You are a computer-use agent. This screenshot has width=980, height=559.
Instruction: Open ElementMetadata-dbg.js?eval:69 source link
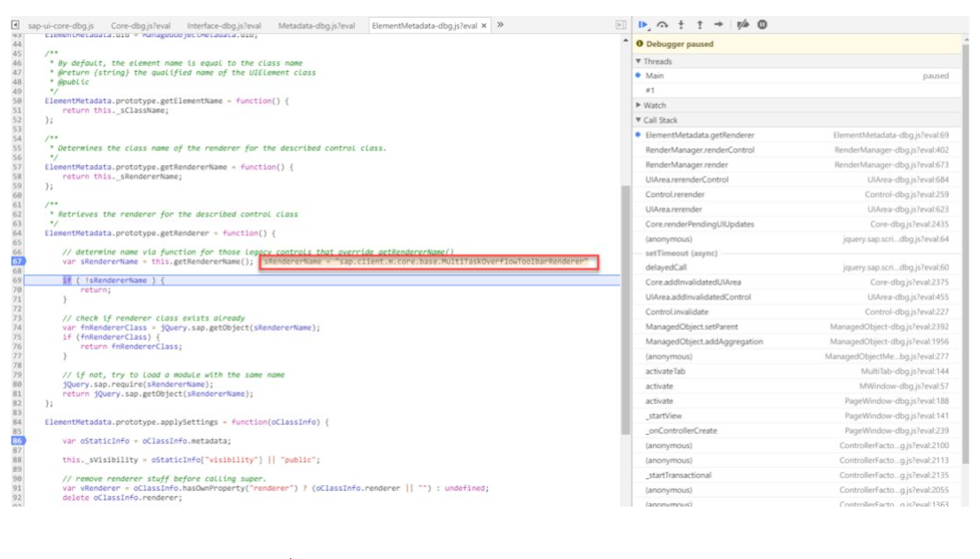[x=890, y=135]
